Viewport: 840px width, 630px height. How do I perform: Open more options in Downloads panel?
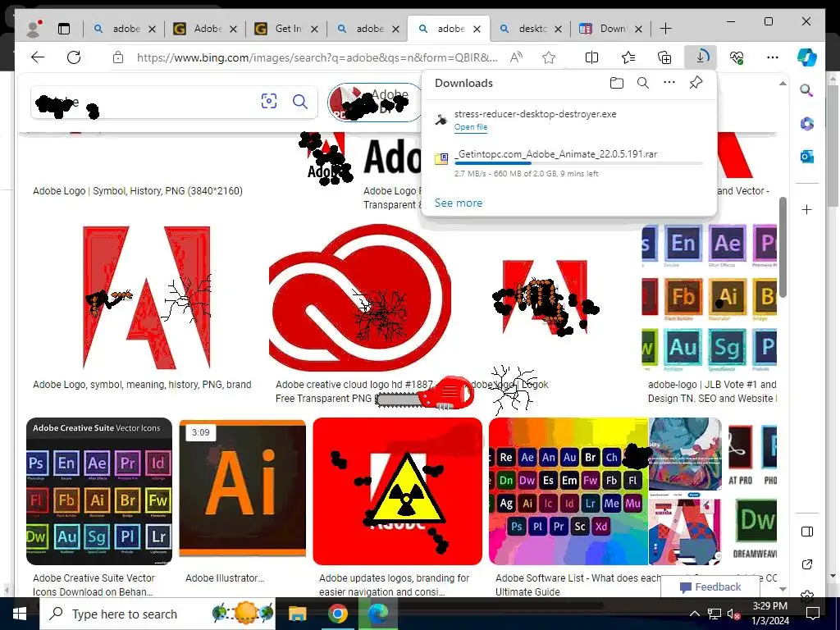point(669,83)
